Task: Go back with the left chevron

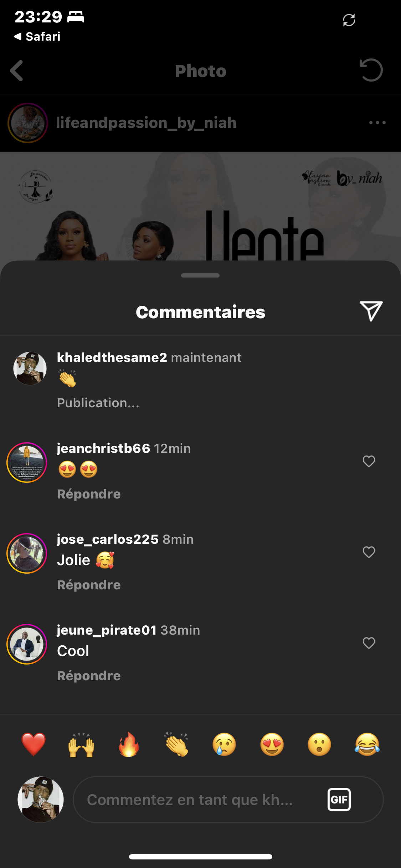Action: click(x=17, y=71)
